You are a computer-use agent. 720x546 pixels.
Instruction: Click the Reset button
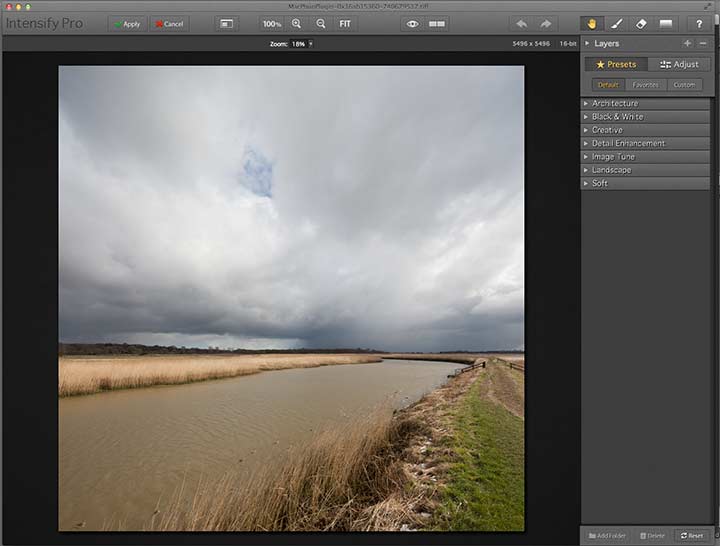(692, 535)
